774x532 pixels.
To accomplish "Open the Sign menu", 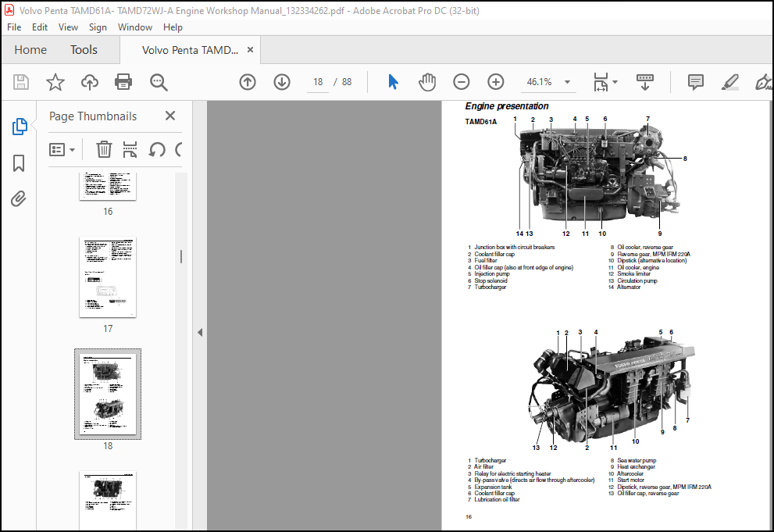I will [98, 27].
